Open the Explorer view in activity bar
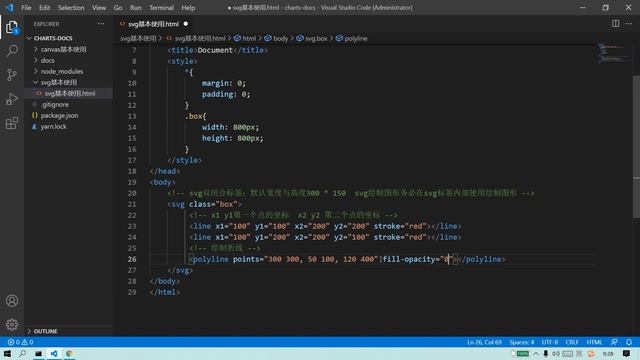The image size is (640, 360). point(12,27)
